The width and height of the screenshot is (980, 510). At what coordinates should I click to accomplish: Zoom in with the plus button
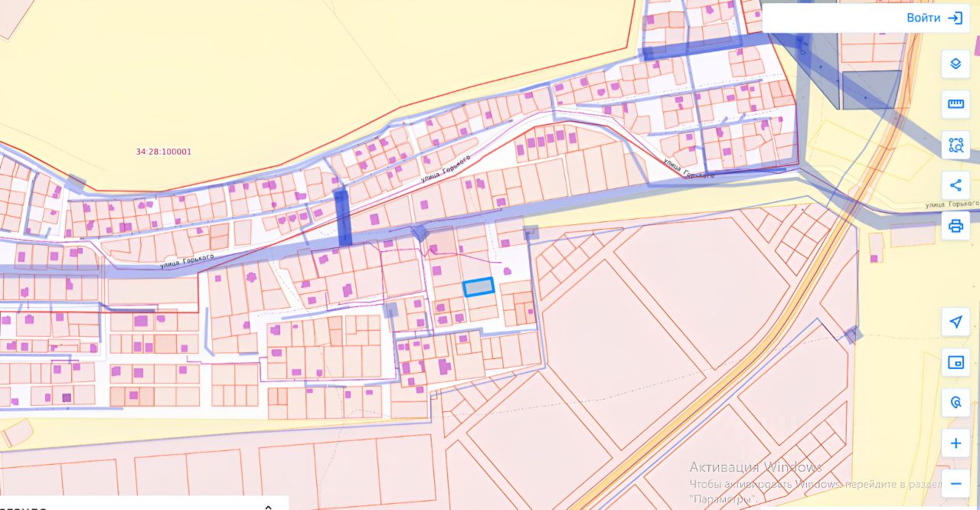(x=955, y=443)
